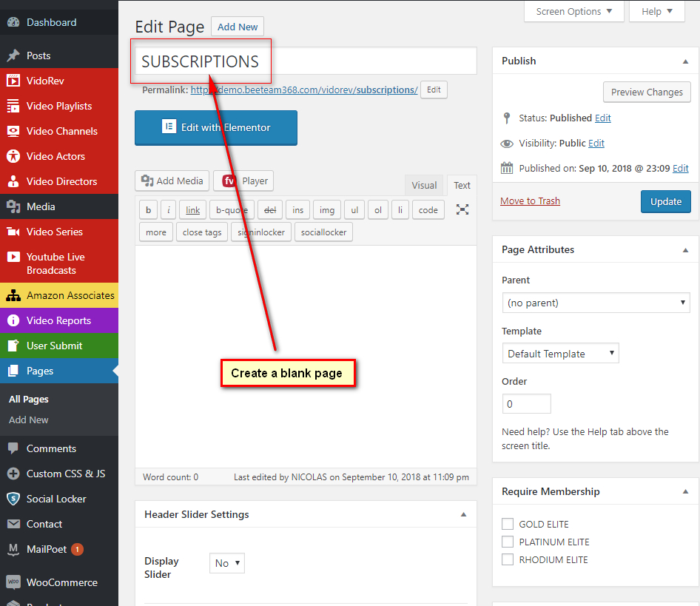Collapse the Publish panel
The image size is (700, 606).
coord(685,61)
